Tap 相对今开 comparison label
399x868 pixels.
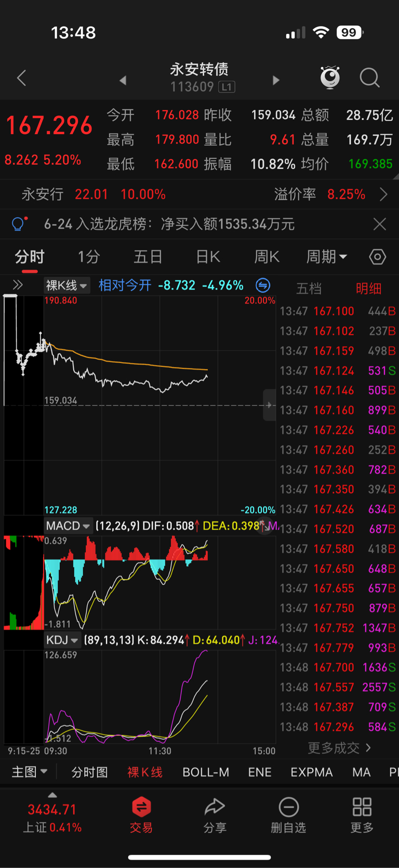tap(125, 285)
